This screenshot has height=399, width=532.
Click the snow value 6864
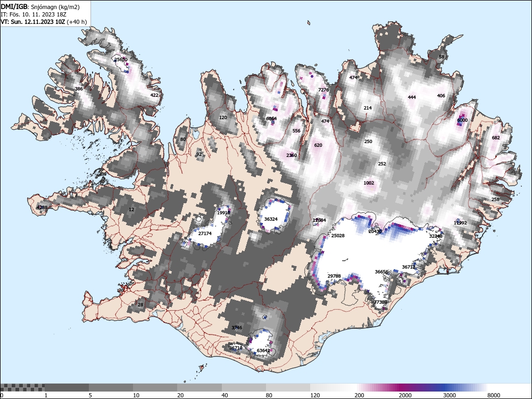click(x=271, y=119)
